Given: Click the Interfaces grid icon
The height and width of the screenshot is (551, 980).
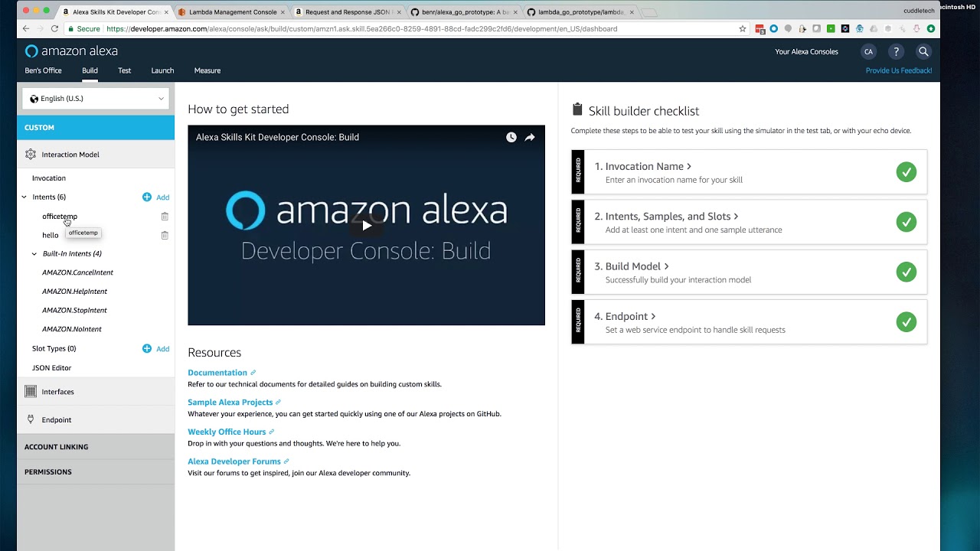Looking at the screenshot, I should 31,391.
